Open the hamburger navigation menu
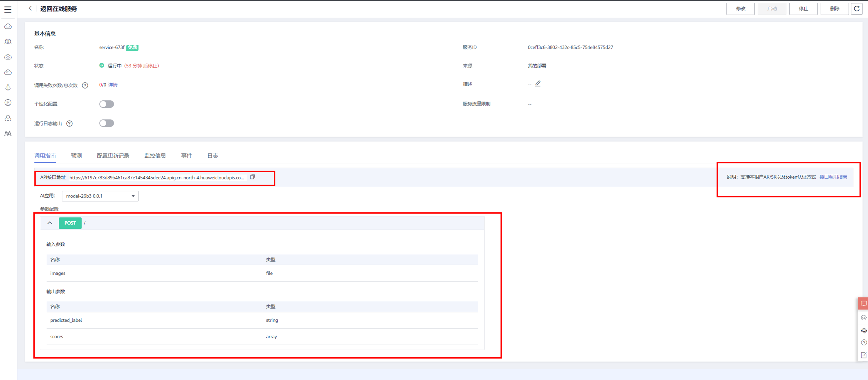 pyautogui.click(x=8, y=9)
